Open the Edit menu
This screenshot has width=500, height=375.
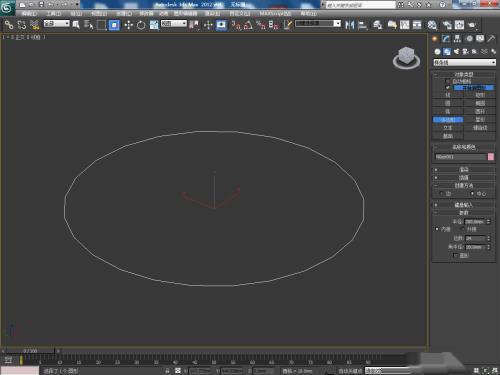tap(29, 13)
